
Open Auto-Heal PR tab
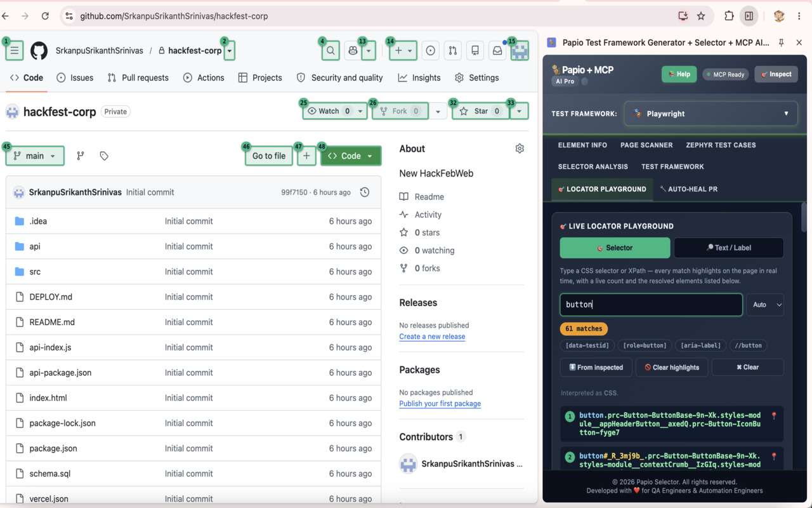688,189
